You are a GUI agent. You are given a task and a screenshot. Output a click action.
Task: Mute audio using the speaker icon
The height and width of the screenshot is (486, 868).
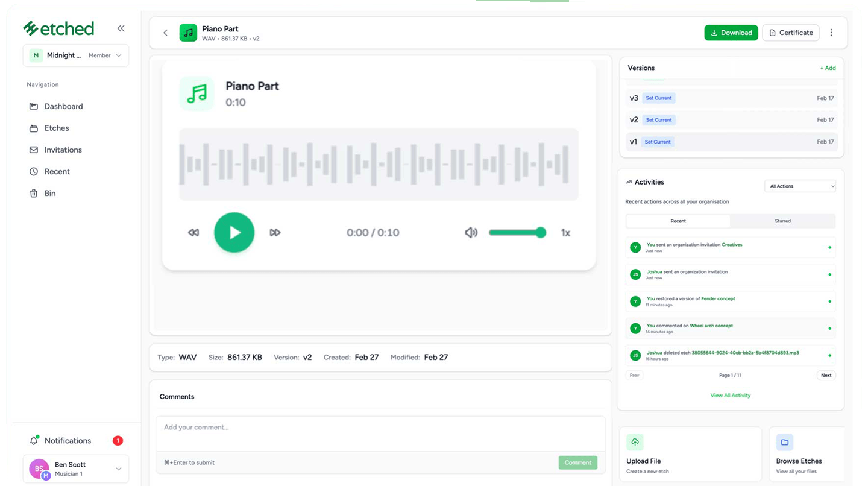pos(471,233)
